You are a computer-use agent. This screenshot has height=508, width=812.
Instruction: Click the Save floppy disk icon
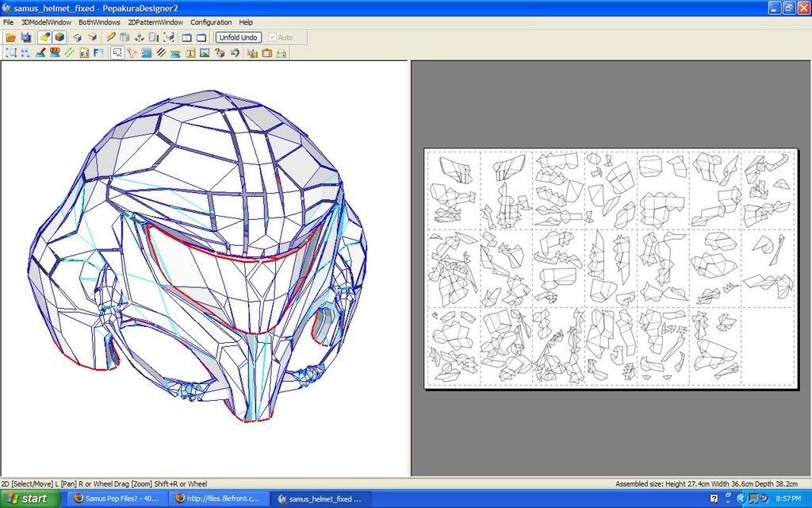(25, 37)
